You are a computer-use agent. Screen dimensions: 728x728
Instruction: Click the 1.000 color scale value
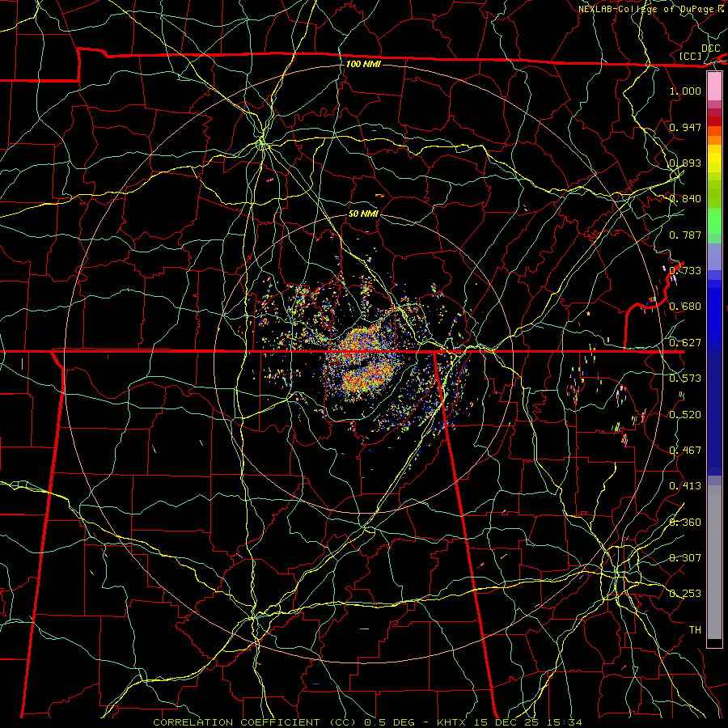685,91
